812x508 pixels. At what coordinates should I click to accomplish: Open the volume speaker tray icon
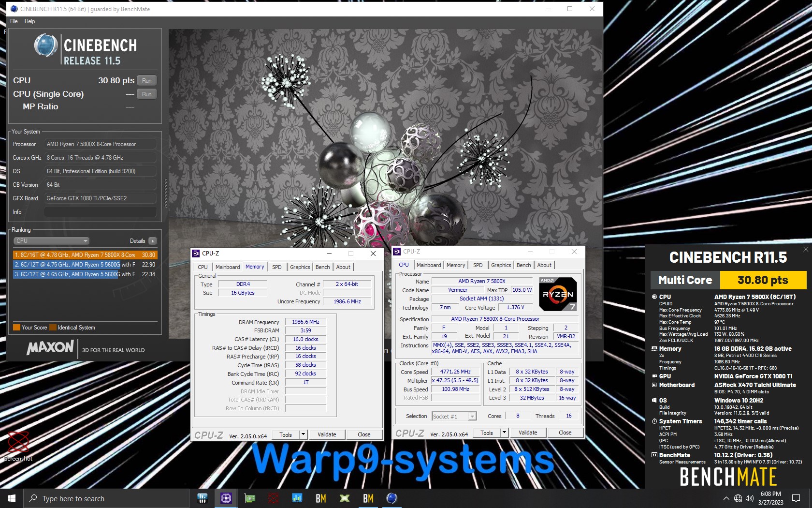tap(750, 498)
